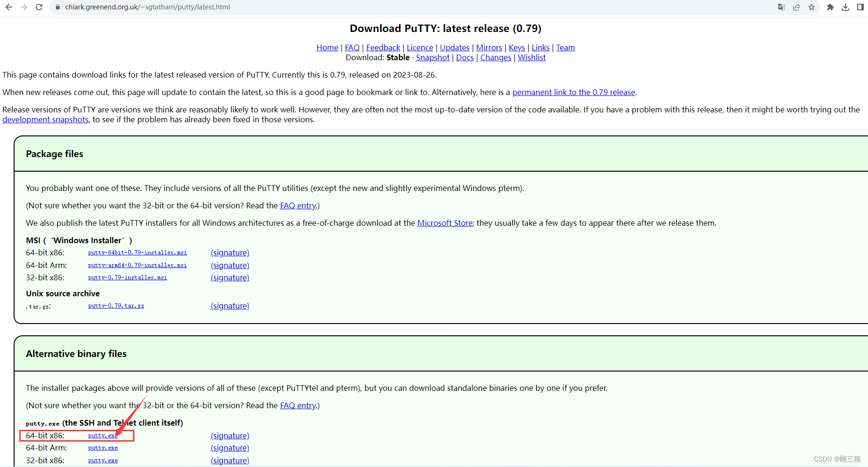Click the share page icon
Image resolution: width=868 pixels, height=467 pixels.
click(x=797, y=7)
